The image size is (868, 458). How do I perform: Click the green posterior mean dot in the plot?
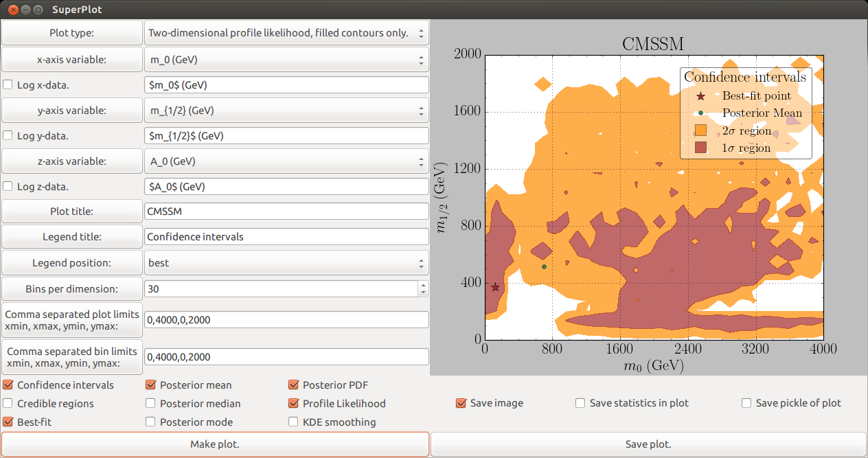(x=544, y=266)
